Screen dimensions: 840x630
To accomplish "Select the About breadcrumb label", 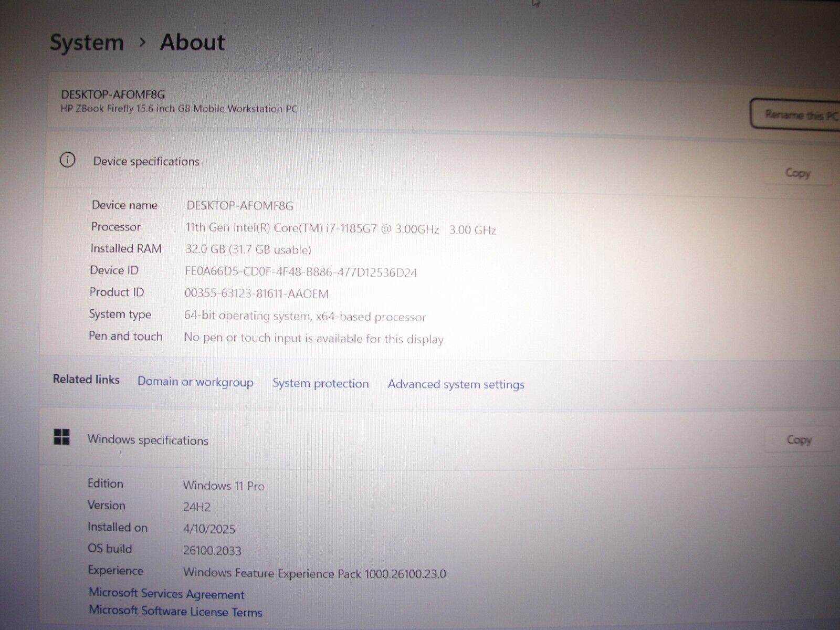I will tap(192, 42).
